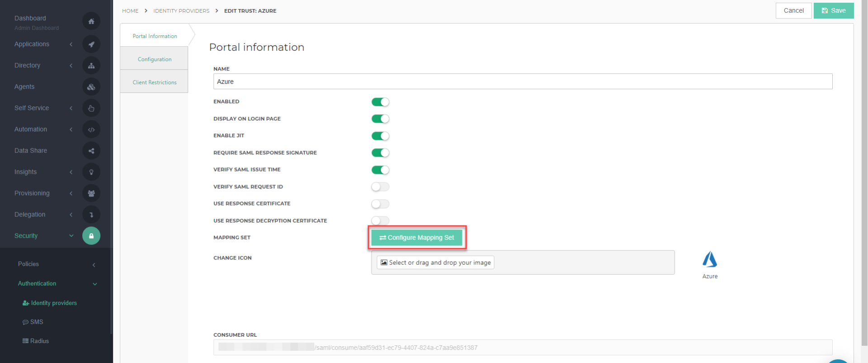The width and height of the screenshot is (868, 363).
Task: Go to Identity Providers breadcrumb link
Action: pos(181,11)
